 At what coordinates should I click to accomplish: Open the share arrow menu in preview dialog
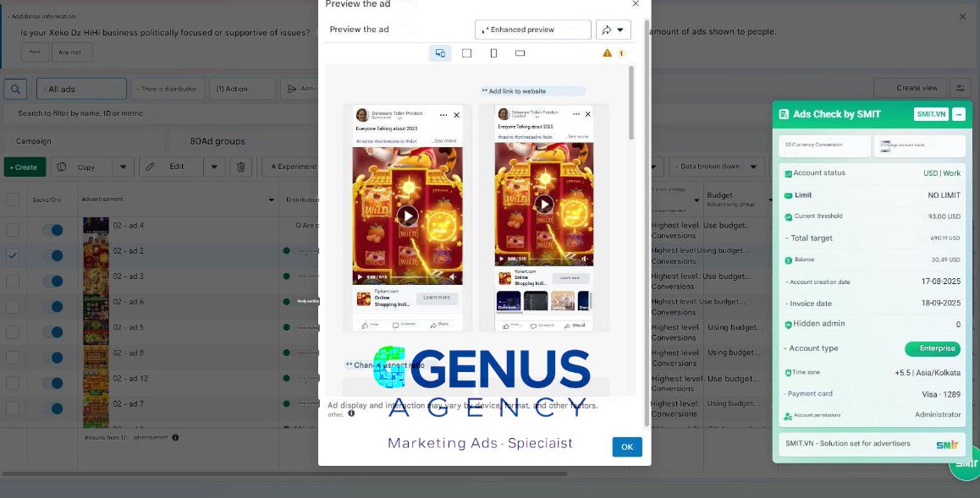click(x=613, y=30)
